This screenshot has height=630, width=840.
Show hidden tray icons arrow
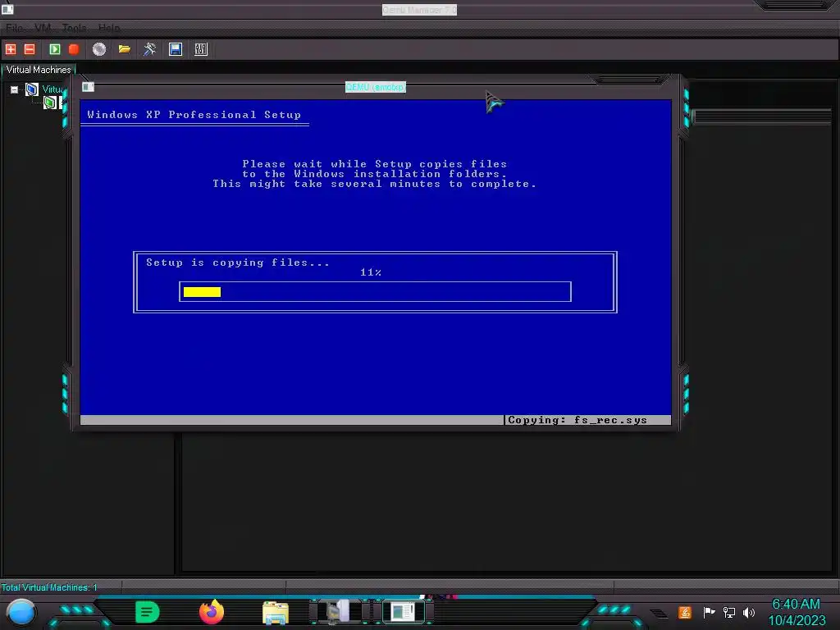pyautogui.click(x=660, y=614)
